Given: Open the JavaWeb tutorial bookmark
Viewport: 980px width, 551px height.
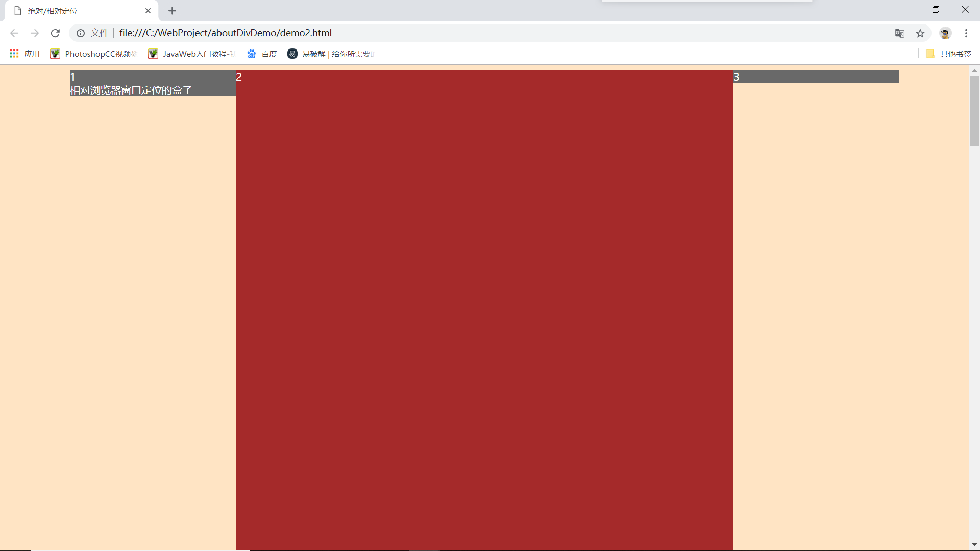Looking at the screenshot, I should 192,54.
